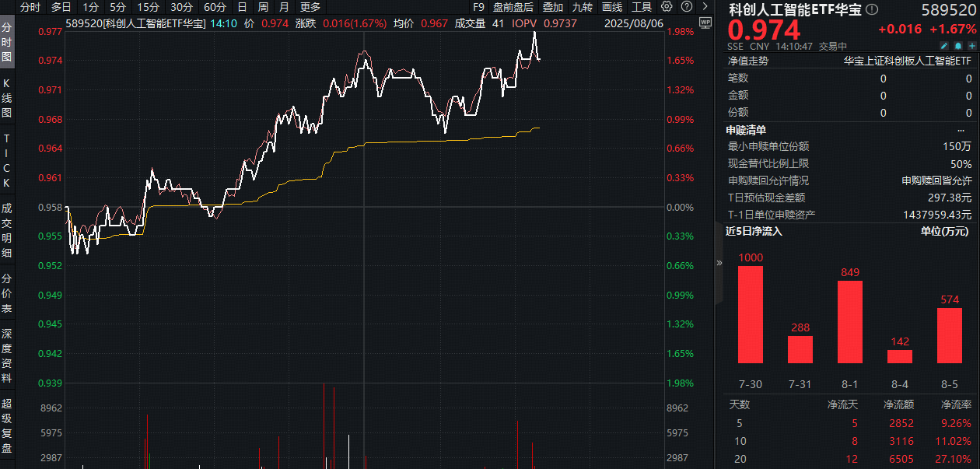Toggle the 盘前盘后 pre/post-market display

[513, 7]
